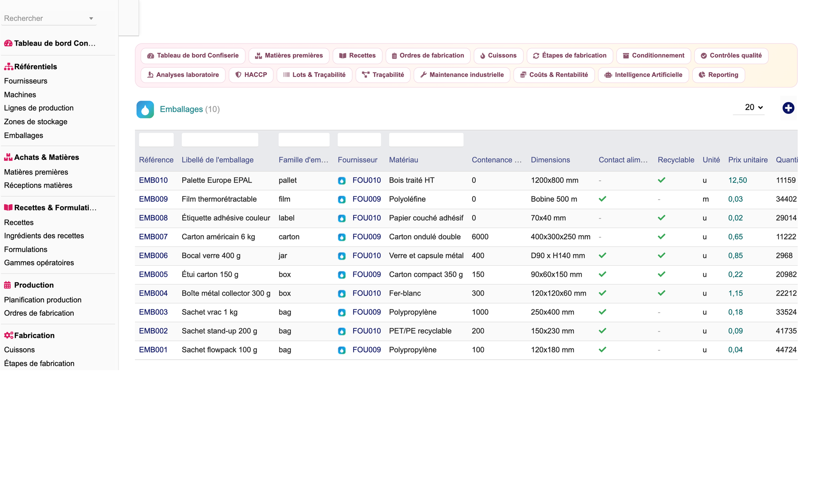Click price value 12,50 for EMB010
The width and height of the screenshot is (815, 504).
pos(738,180)
